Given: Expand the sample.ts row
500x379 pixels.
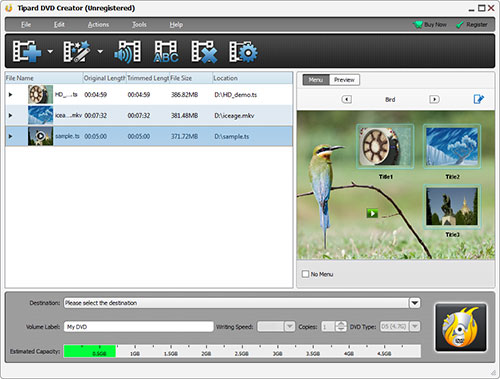Looking at the screenshot, I should click(x=10, y=136).
